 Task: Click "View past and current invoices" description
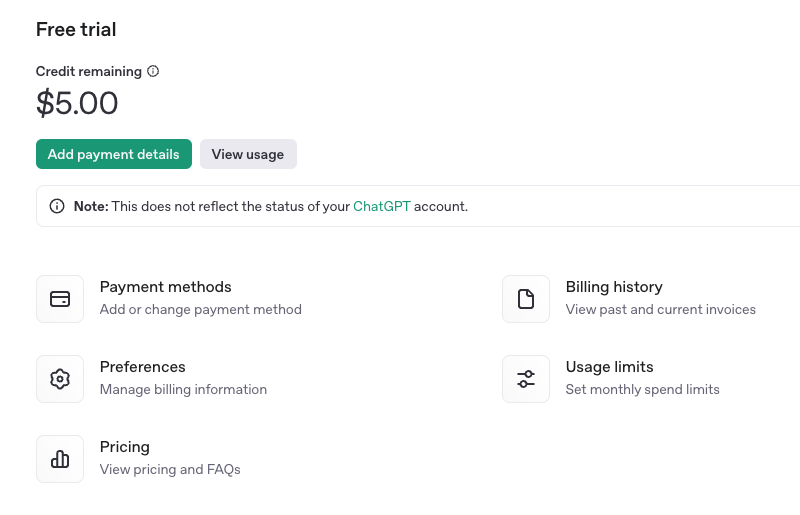point(660,310)
